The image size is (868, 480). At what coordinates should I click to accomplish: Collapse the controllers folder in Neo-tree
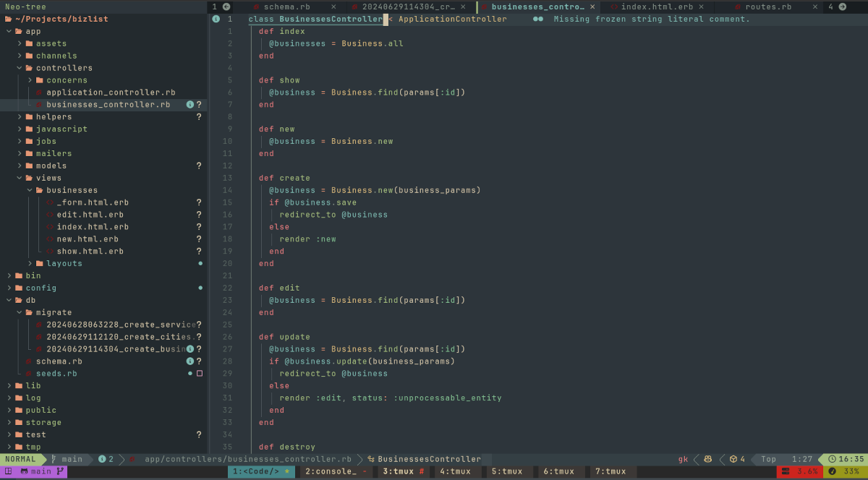pyautogui.click(x=20, y=67)
